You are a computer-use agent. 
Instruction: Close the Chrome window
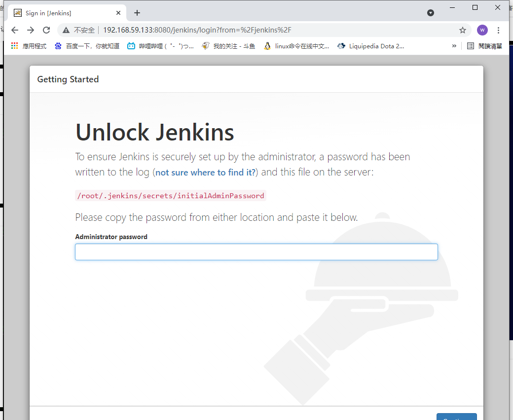(498, 7)
